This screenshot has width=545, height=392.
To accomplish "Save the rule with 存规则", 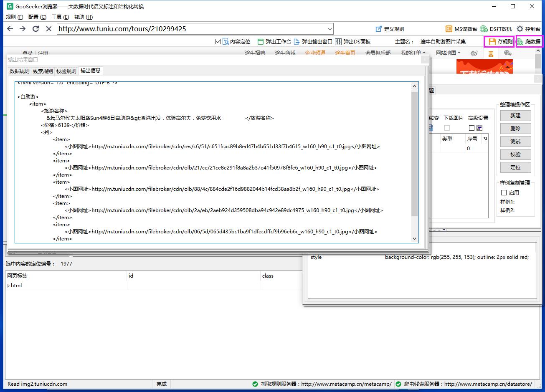I will pyautogui.click(x=499, y=41).
